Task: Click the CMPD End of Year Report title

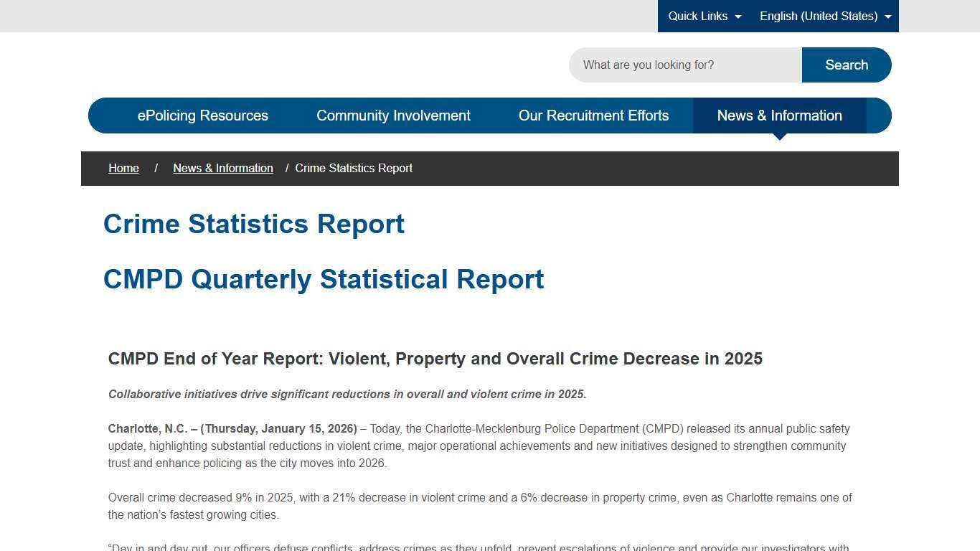Action: [x=435, y=359]
